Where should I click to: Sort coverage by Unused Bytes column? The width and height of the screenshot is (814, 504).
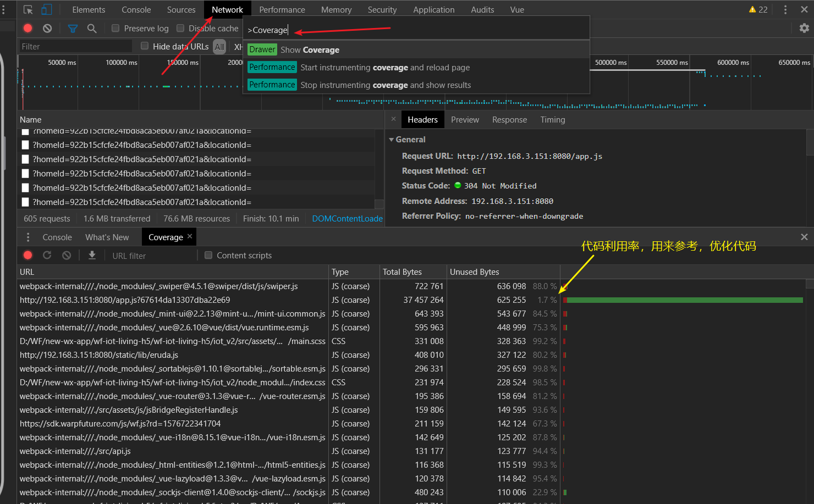pos(503,272)
